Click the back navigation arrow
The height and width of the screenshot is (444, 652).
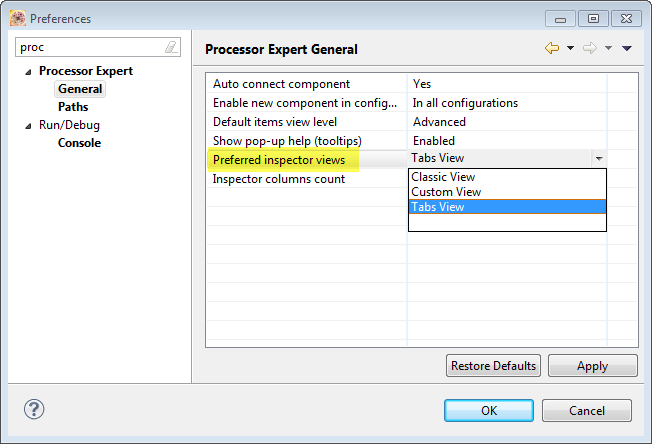pyautogui.click(x=552, y=48)
